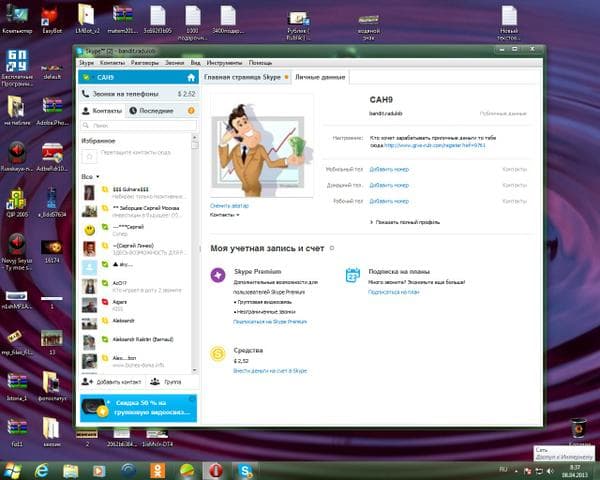
Task: Open the Контакты tab in the sidebar
Action: coord(103,111)
